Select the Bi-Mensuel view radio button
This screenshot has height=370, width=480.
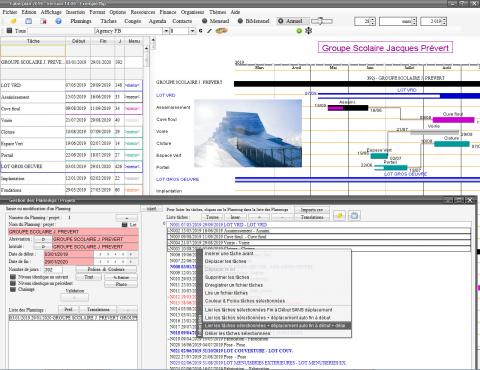[x=240, y=21]
